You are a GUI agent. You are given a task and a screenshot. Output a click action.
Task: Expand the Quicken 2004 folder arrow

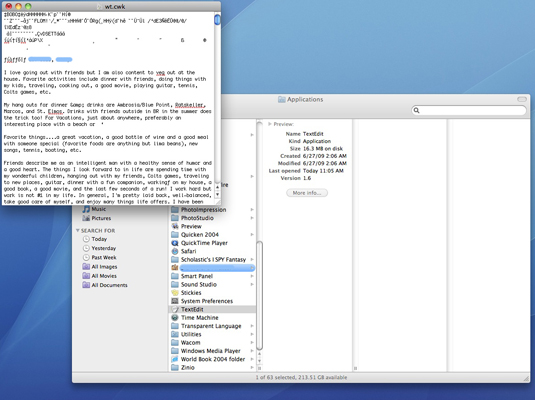(x=252, y=234)
